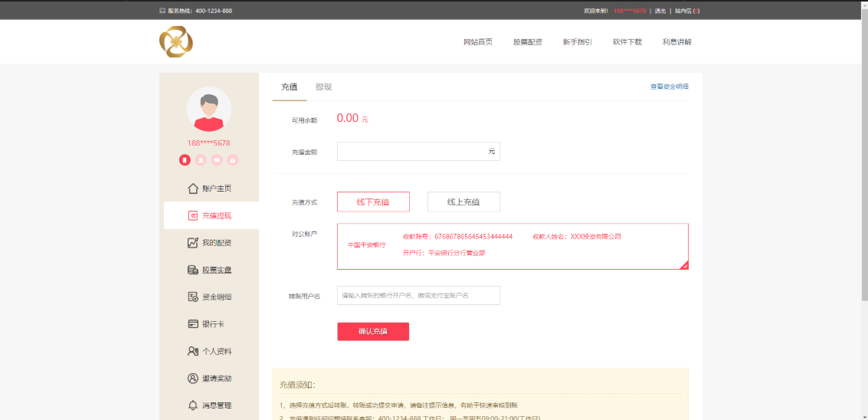
Task: Switch to the 提现 tab
Action: click(324, 87)
